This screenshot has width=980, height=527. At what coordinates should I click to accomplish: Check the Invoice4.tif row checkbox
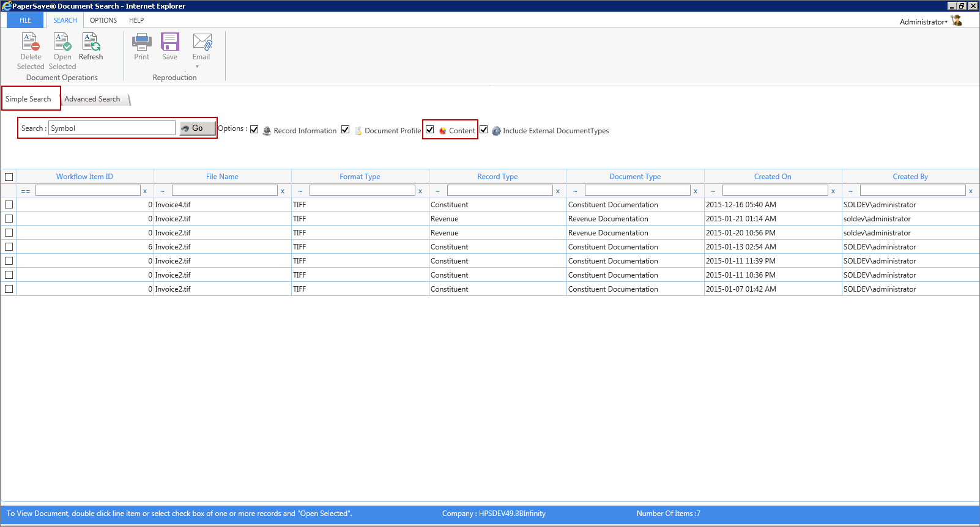click(x=9, y=204)
